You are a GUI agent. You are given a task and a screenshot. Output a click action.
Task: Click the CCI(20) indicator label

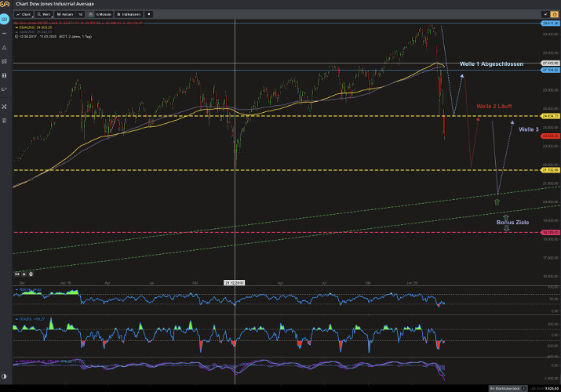pyautogui.click(x=30, y=319)
